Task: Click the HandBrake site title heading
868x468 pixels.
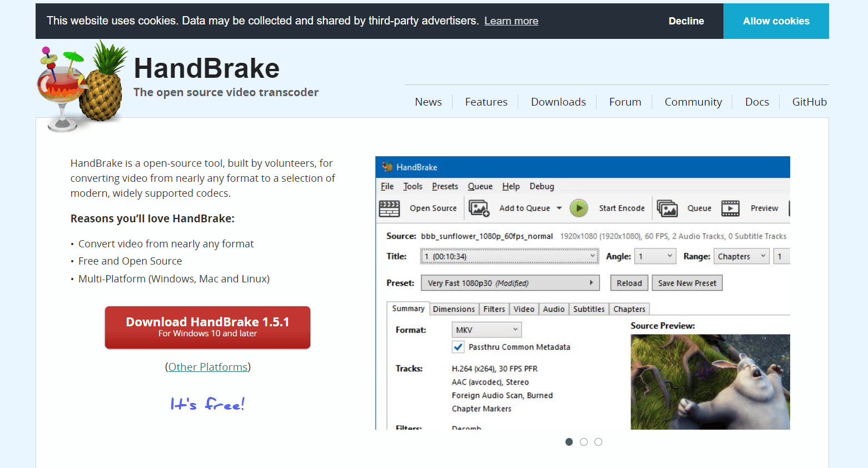Action: tap(207, 68)
